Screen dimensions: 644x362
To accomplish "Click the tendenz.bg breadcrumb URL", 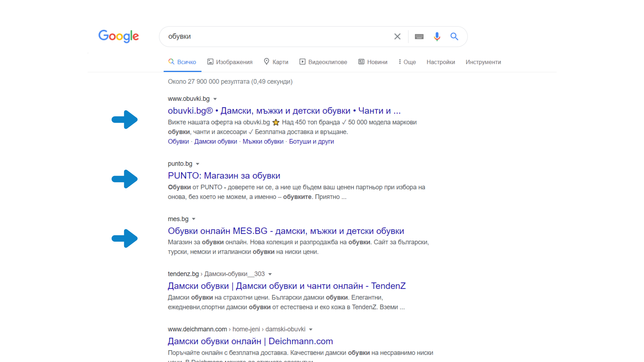I will [x=216, y=274].
